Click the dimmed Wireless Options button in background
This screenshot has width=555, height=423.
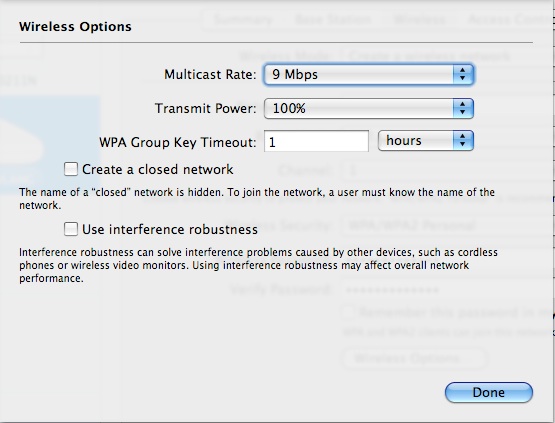pos(415,359)
